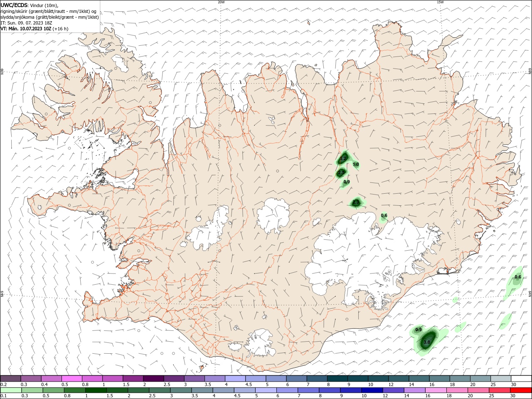532x399 pixels.
Task: Click the '0.2' number under the purple legend
Action: pos(4,384)
